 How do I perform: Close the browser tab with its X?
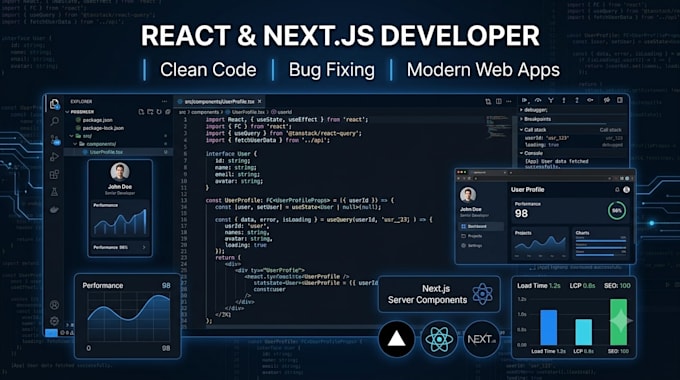pos(505,173)
